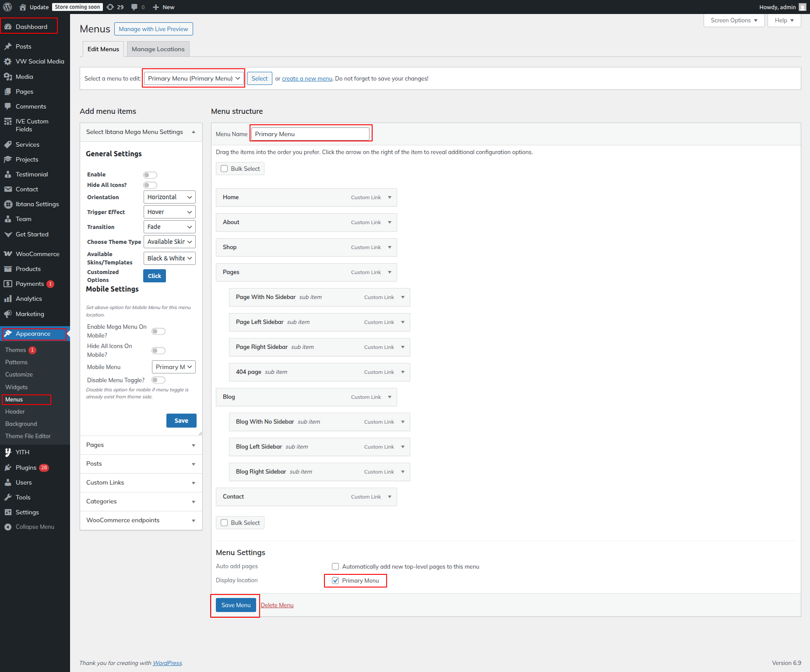The image size is (810, 672).
Task: Open Customize under Appearance submenu
Action: (x=19, y=375)
